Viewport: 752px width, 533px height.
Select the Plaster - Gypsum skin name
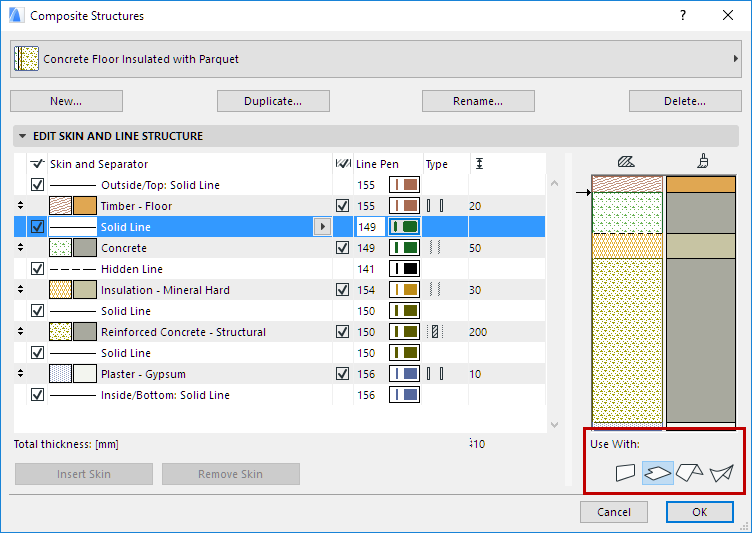tap(143, 374)
